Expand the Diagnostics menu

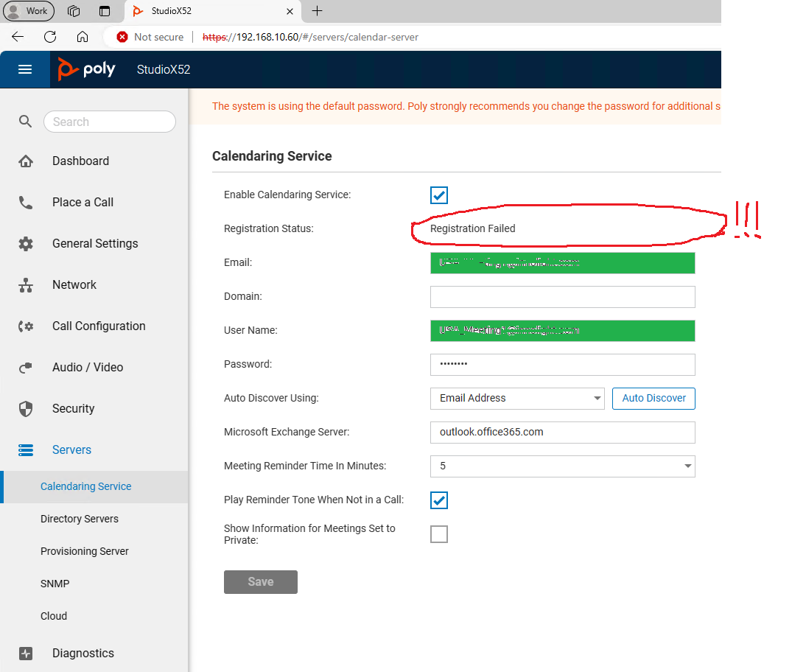click(83, 654)
